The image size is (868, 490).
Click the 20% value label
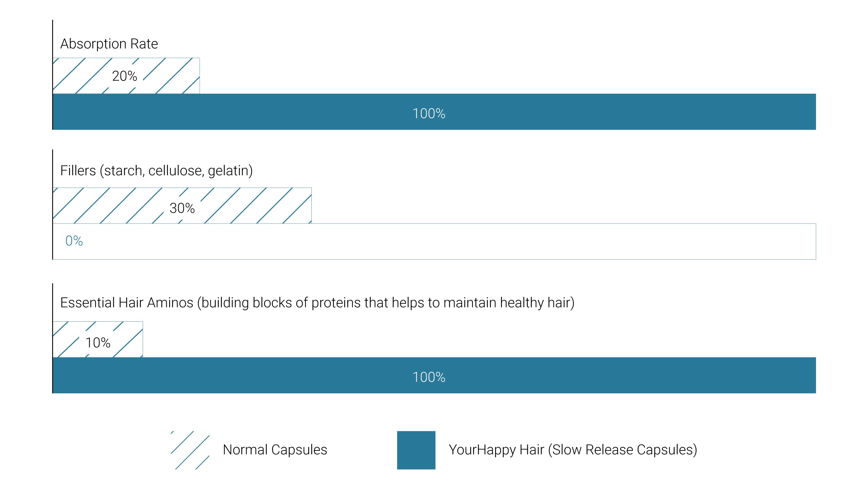click(x=124, y=76)
